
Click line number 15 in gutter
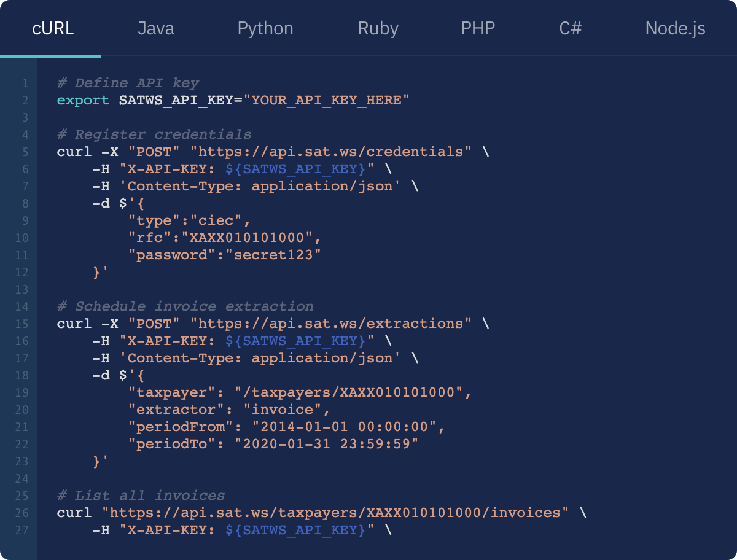coord(22,324)
